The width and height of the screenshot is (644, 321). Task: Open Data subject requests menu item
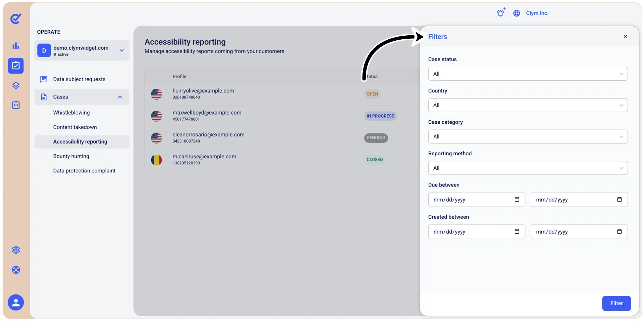79,79
